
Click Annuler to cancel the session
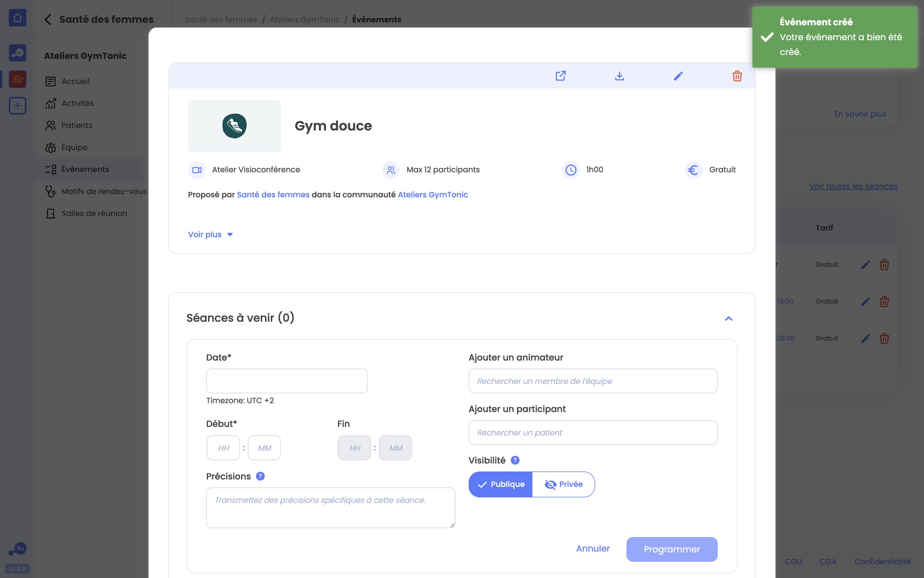pos(593,549)
